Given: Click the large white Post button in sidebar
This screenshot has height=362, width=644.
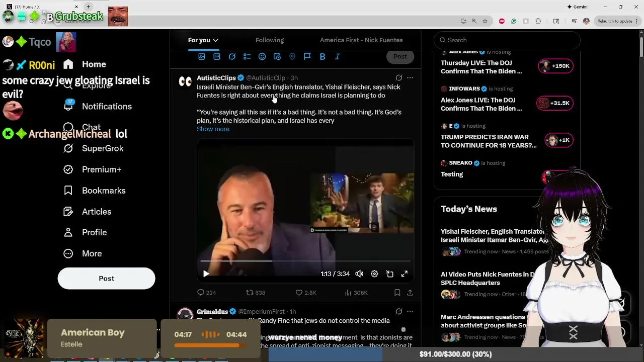Looking at the screenshot, I should point(106,279).
